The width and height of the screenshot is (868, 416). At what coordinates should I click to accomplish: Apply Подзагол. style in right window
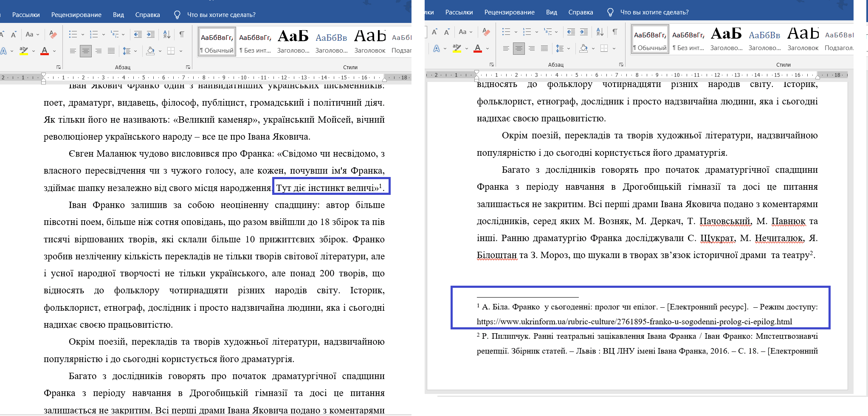coord(838,40)
